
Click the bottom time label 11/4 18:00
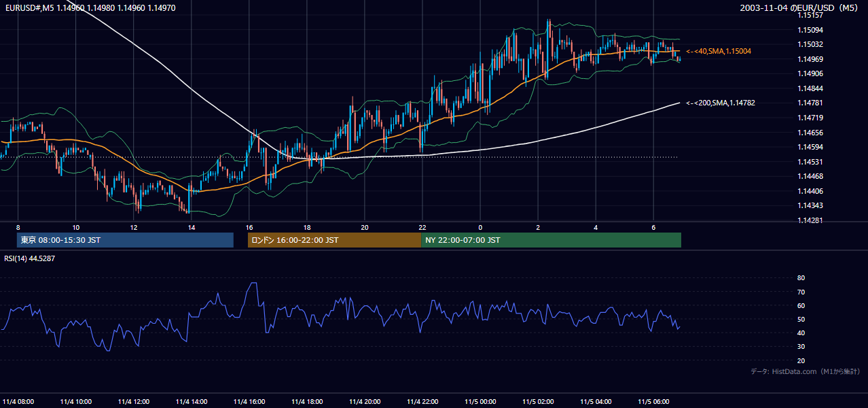click(x=307, y=401)
